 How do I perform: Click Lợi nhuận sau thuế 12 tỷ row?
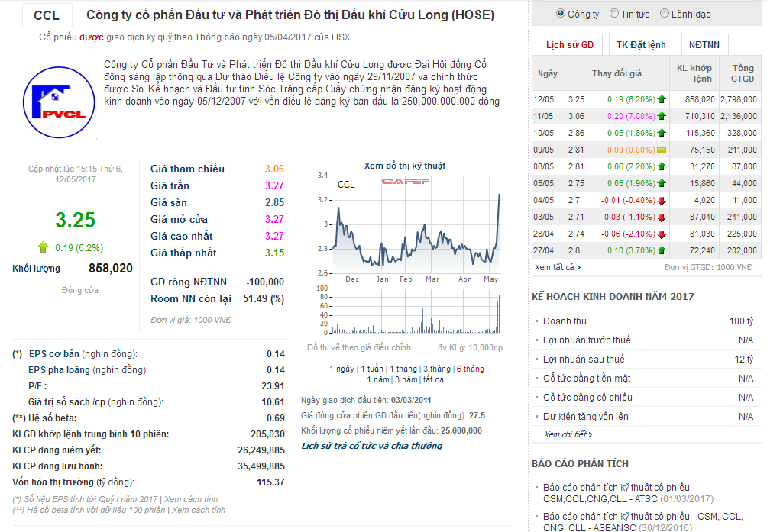click(x=646, y=359)
